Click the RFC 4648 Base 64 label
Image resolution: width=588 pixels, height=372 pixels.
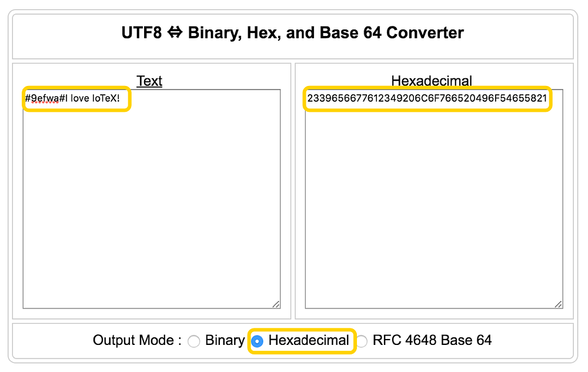point(432,340)
